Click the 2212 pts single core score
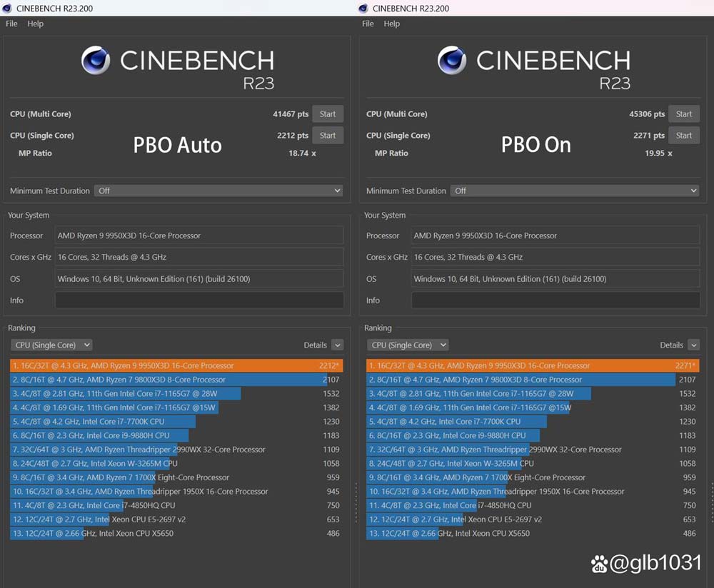Screen dimensions: 714x588 coord(293,136)
